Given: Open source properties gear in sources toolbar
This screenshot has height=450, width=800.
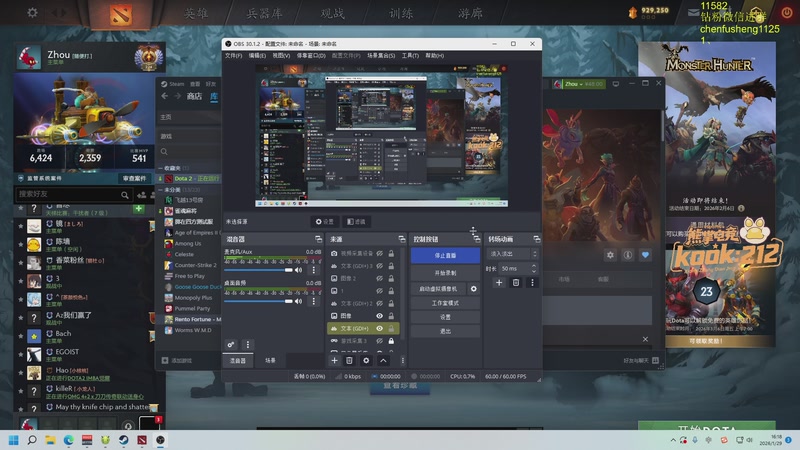Looking at the screenshot, I should (366, 361).
